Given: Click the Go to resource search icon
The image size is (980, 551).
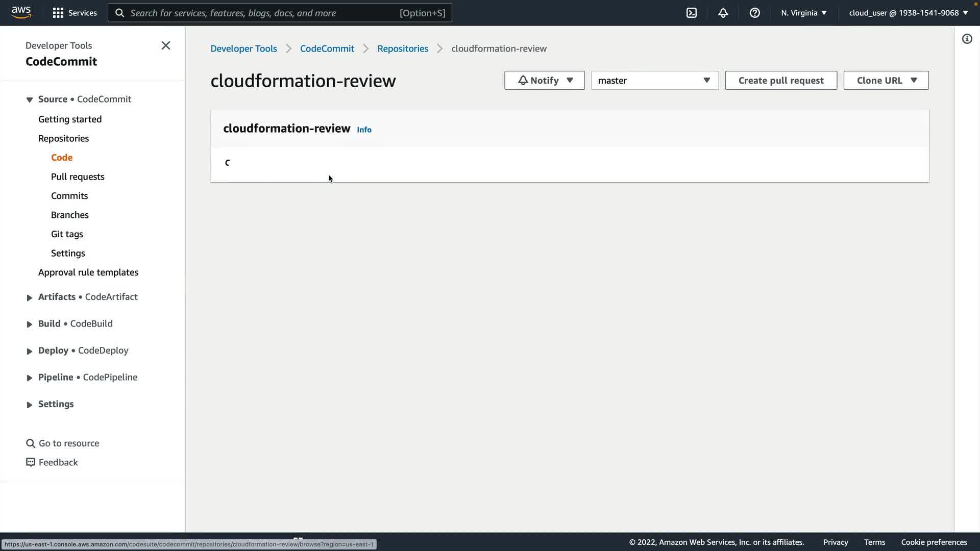Looking at the screenshot, I should 31,443.
